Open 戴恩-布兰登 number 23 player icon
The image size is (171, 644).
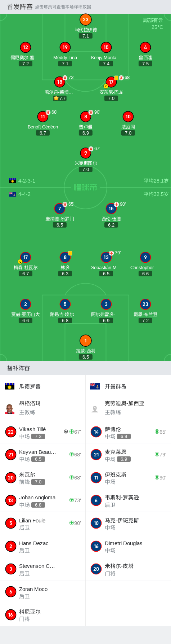pos(145,304)
